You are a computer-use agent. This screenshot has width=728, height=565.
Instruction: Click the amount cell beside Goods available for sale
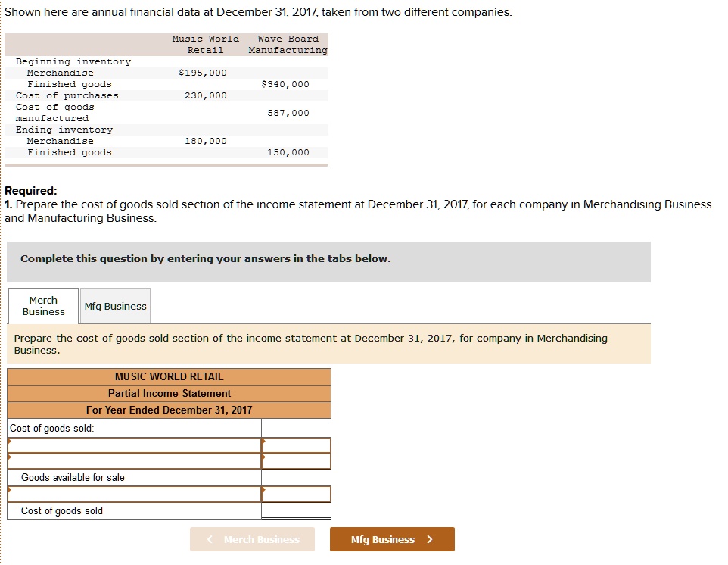[296, 478]
